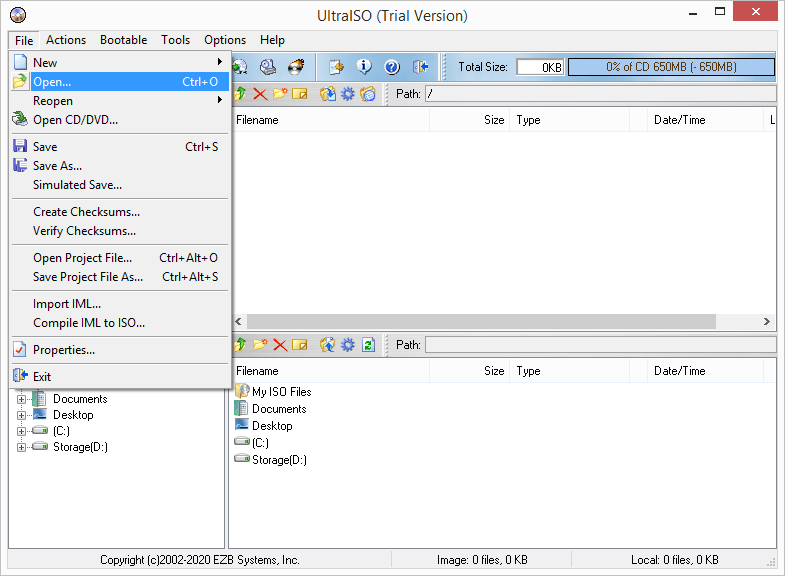Click the image list horizontal scrollbar track
The height and width of the screenshot is (576, 785).
[x=481, y=321]
